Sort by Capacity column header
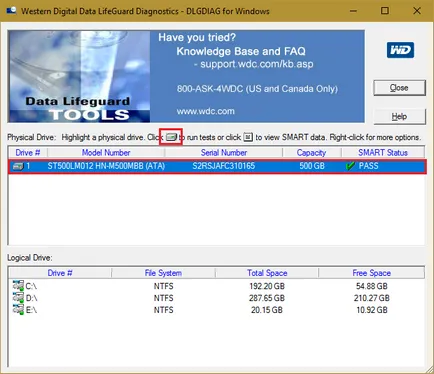 tap(311, 153)
